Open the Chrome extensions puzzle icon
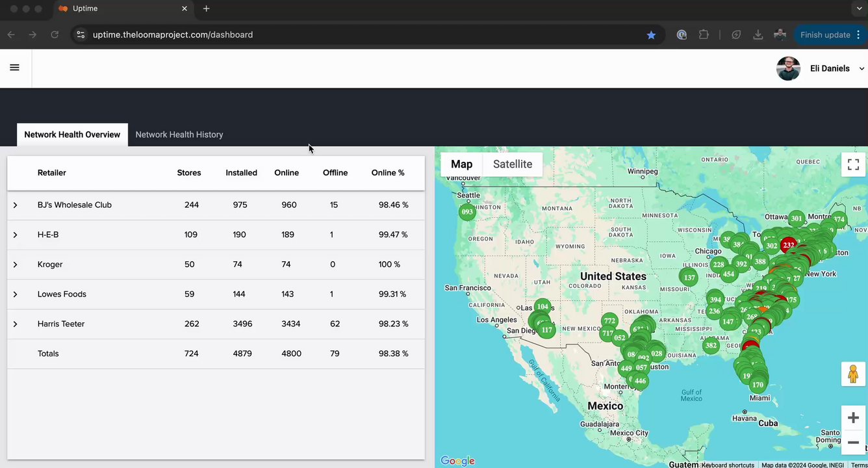This screenshot has width=868, height=468. pyautogui.click(x=704, y=35)
